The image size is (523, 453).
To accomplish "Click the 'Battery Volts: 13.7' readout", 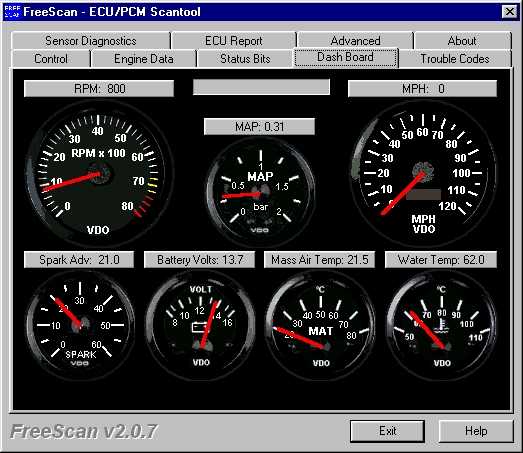I will 200,260.
